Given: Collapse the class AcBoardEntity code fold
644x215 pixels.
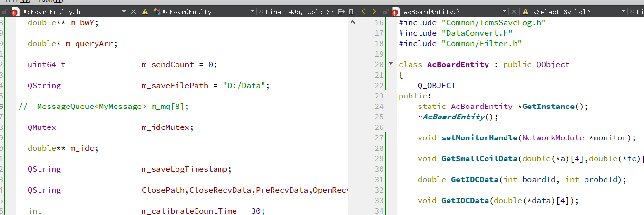Looking at the screenshot, I should [390, 64].
